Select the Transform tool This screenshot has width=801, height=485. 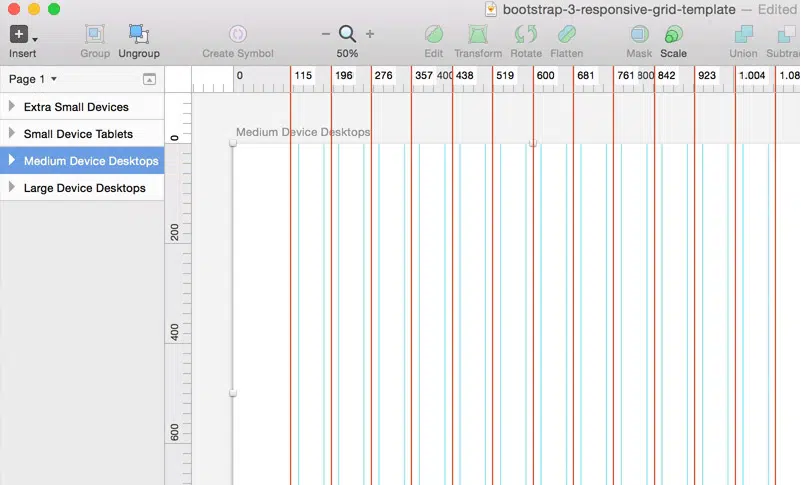478,35
